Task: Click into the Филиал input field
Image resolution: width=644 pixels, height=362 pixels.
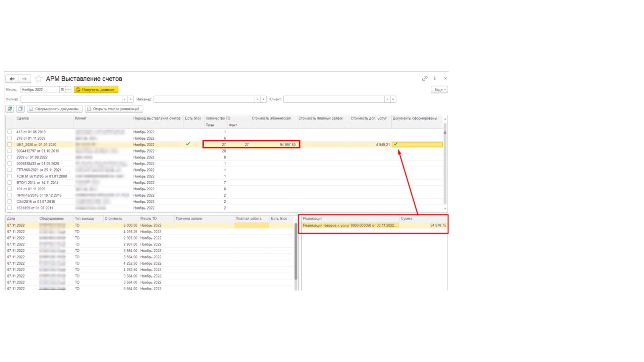Action: [71, 99]
